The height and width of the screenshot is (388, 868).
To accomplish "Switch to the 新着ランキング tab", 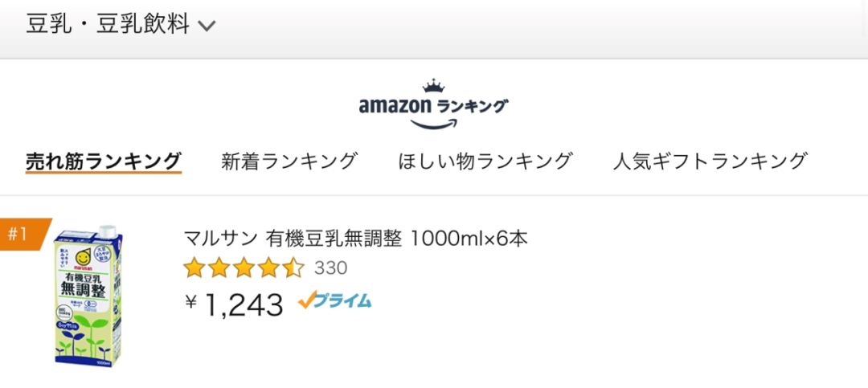I will coord(289,161).
